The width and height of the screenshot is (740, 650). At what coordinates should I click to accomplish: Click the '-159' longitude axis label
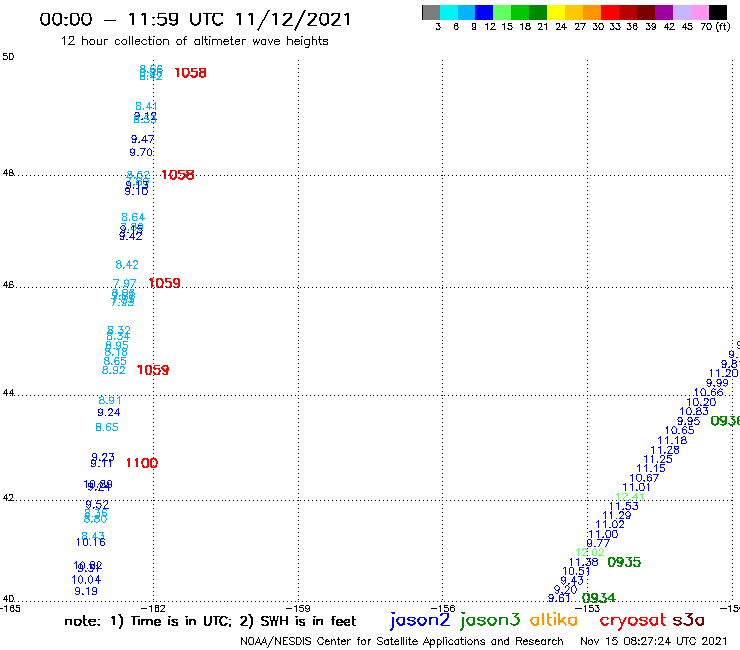point(298,609)
